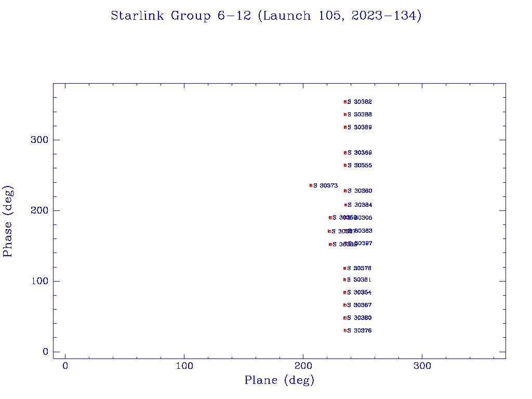Click the 100 tick label on Plane axis
532x399 pixels.
tap(184, 366)
